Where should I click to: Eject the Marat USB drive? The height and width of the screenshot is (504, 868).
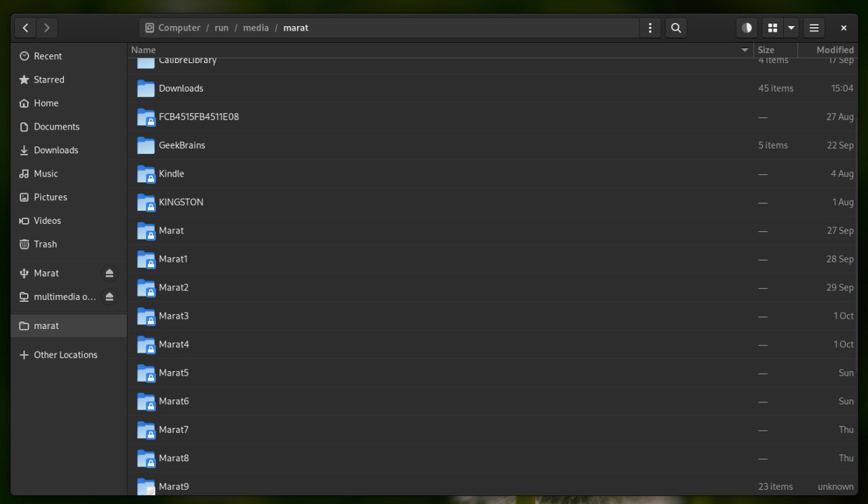click(108, 273)
